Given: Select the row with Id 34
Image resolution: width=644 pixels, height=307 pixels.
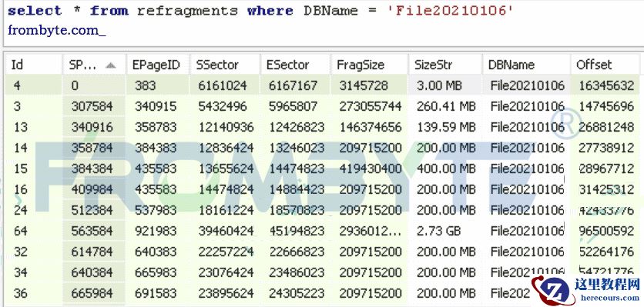Looking at the screenshot, I should click(322, 272).
